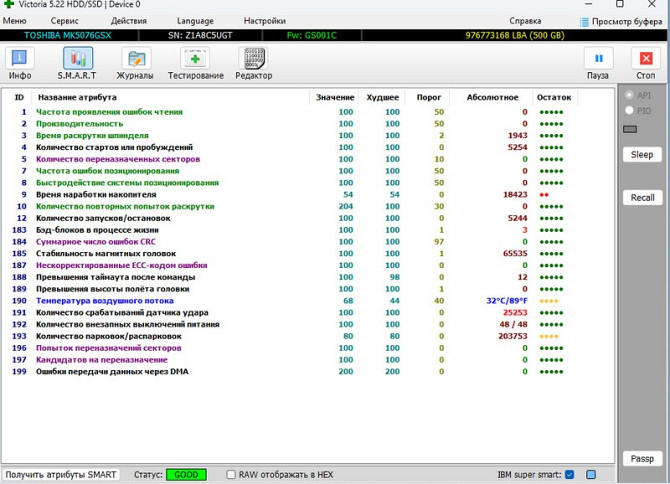Image resolution: width=670 pixels, height=484 pixels.
Task: Open the Действия menu
Action: (x=129, y=21)
